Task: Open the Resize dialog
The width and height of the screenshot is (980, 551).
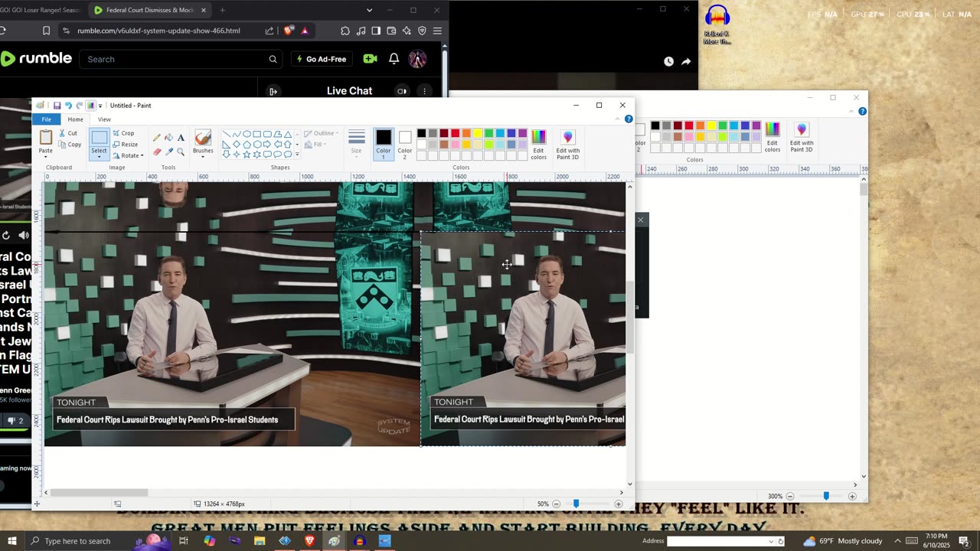Action: (126, 145)
